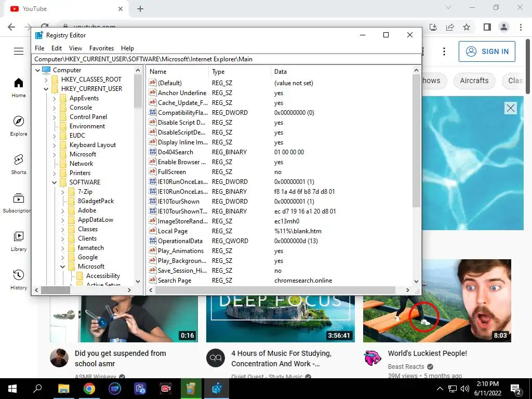Click the install app icon in address bar
Image resolution: width=532 pixels, height=399 pixels.
point(433,27)
